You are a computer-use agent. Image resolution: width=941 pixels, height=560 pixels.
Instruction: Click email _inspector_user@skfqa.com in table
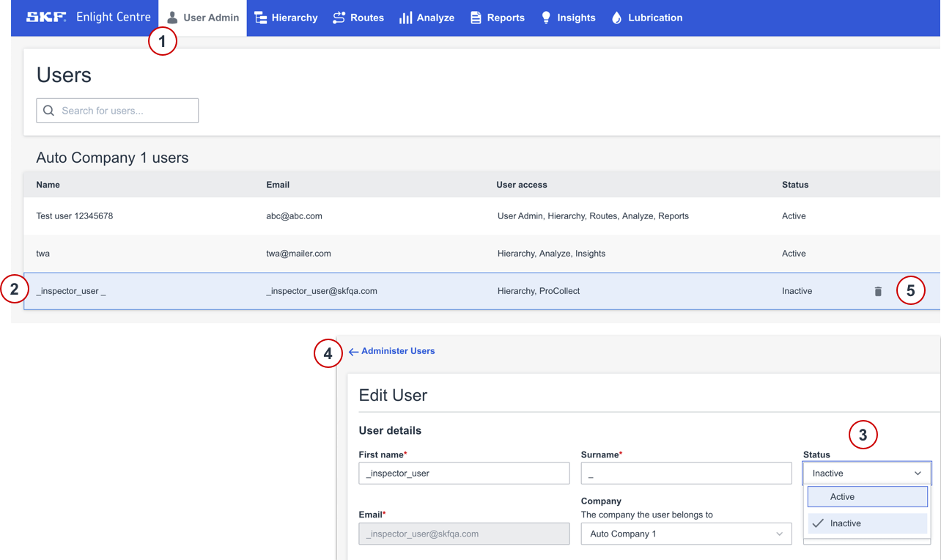(x=322, y=291)
